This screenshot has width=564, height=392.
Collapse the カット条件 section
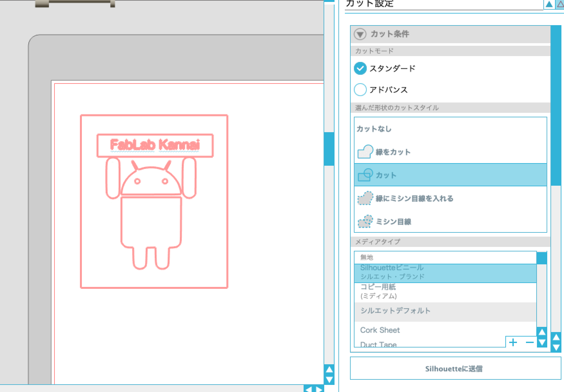coord(360,34)
